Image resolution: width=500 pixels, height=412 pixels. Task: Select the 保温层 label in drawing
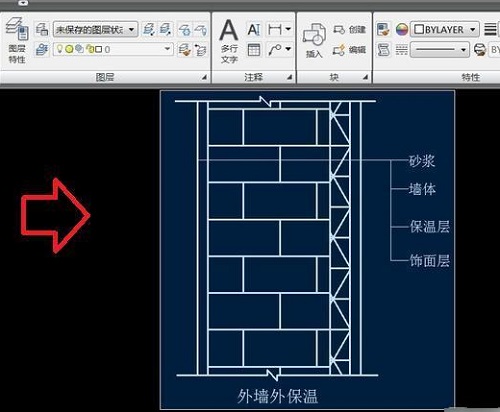[x=430, y=227]
